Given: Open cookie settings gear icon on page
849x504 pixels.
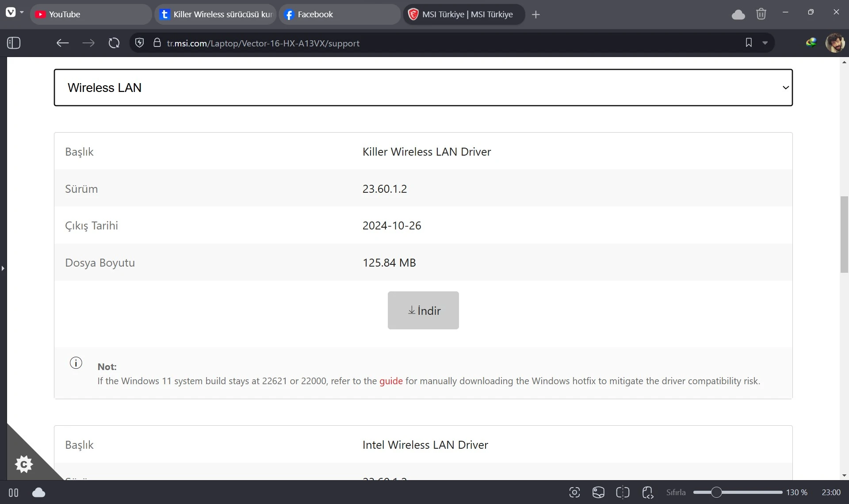Looking at the screenshot, I should point(23,464).
